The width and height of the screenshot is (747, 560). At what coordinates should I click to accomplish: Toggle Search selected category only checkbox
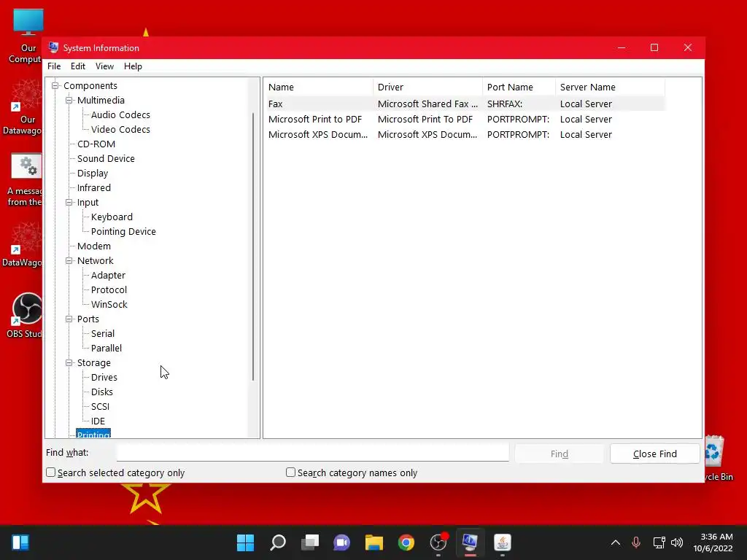pos(50,472)
